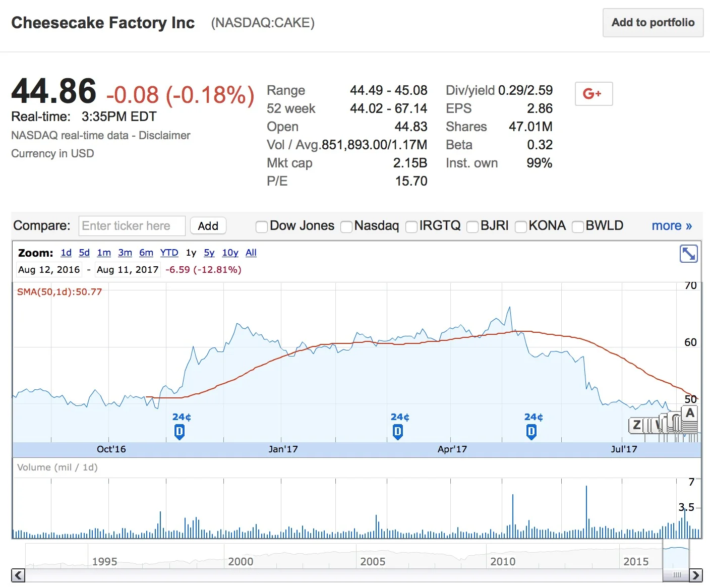The image size is (710, 588).
Task: Enable BWLD comparison checkbox
Action: pyautogui.click(x=578, y=227)
